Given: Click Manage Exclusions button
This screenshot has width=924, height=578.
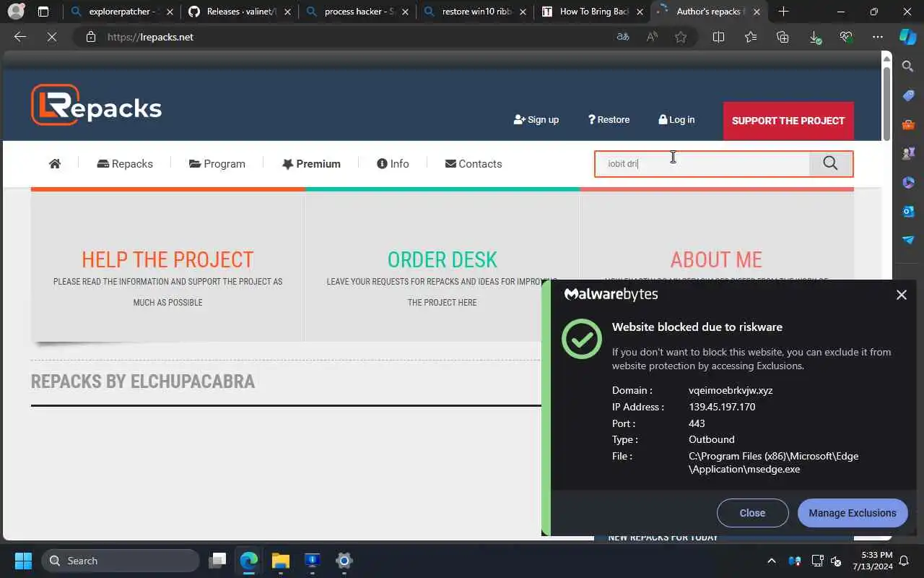Looking at the screenshot, I should (853, 513).
